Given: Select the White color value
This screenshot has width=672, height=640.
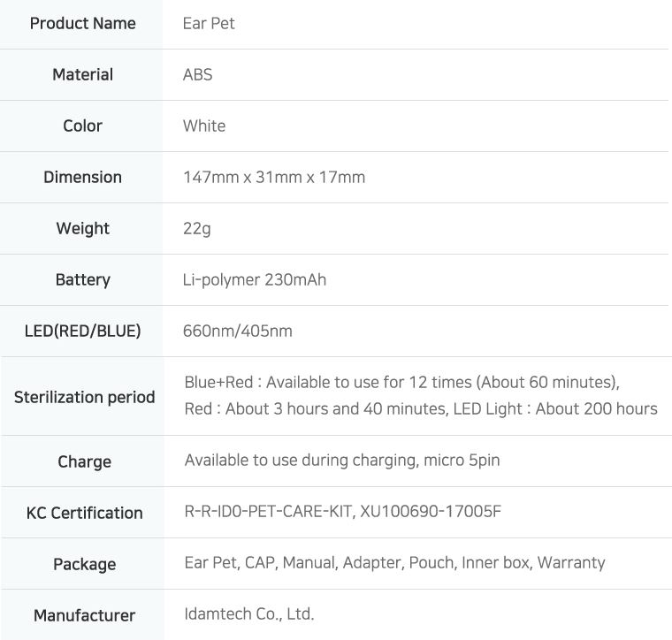Looking at the screenshot, I should click(204, 126).
